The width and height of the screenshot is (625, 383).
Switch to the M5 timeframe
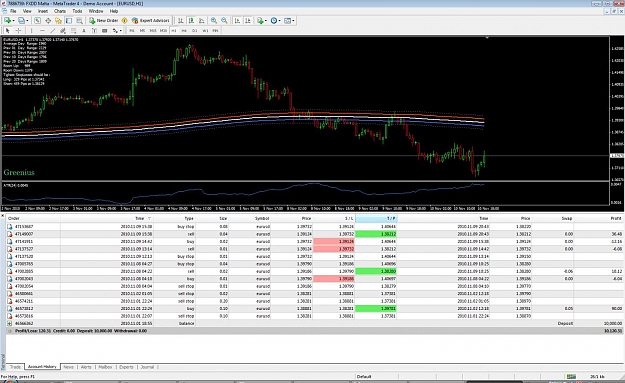(x=142, y=31)
